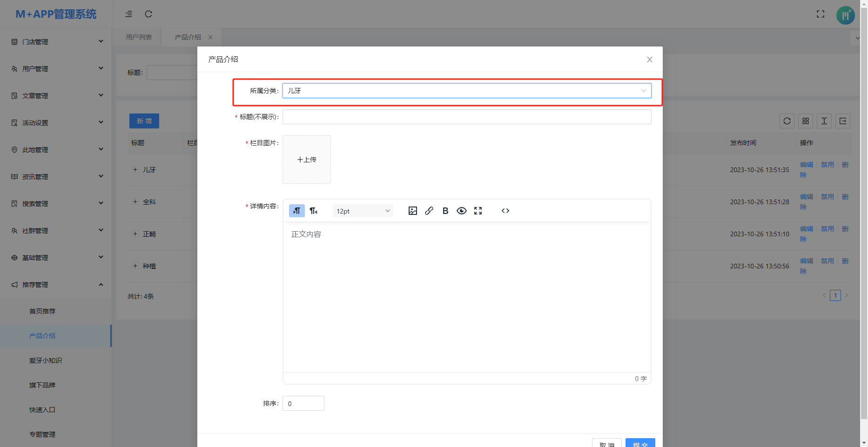This screenshot has height=447, width=868.
Task: Click the insert image icon in editor
Action: pos(412,211)
